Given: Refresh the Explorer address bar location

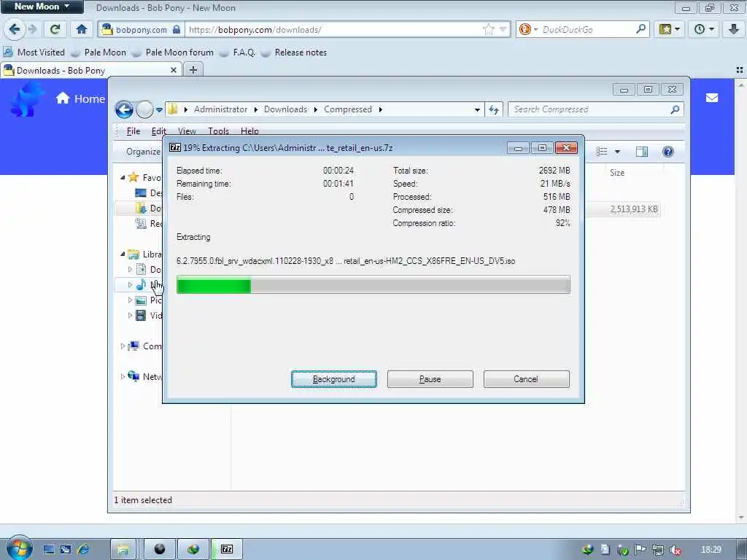Looking at the screenshot, I should click(494, 109).
